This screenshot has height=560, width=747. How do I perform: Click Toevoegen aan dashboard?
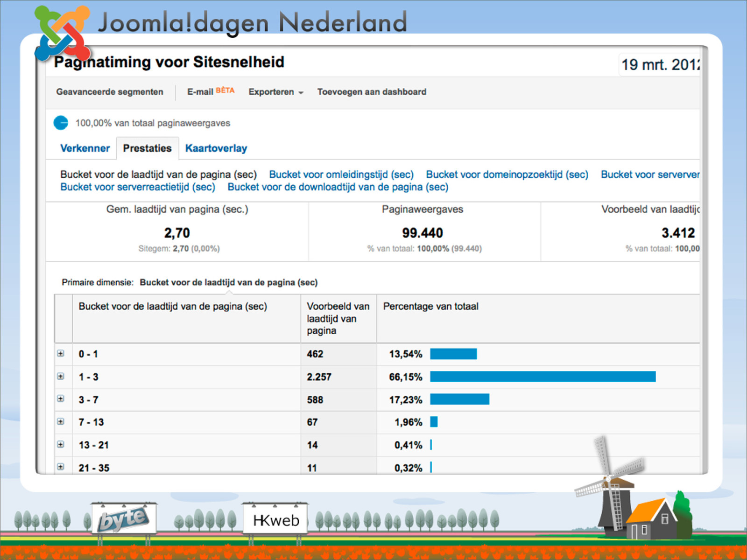pos(372,92)
